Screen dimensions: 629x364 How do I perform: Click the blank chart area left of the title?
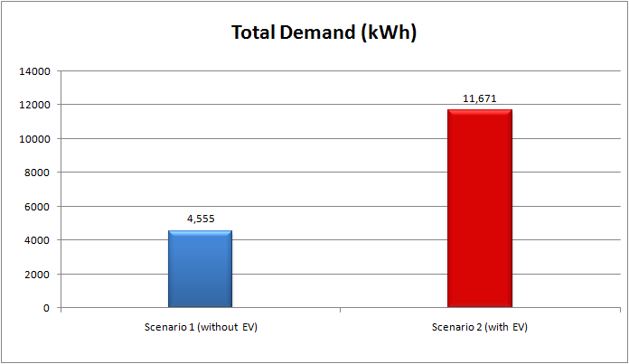tap(108, 33)
